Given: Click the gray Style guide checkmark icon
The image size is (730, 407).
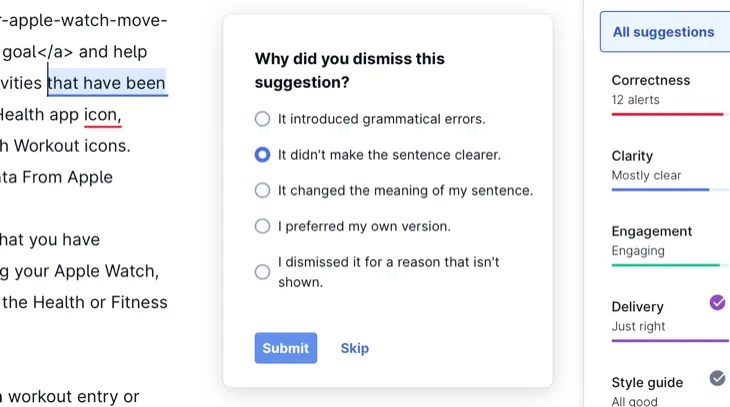Looking at the screenshot, I should pos(717,378).
